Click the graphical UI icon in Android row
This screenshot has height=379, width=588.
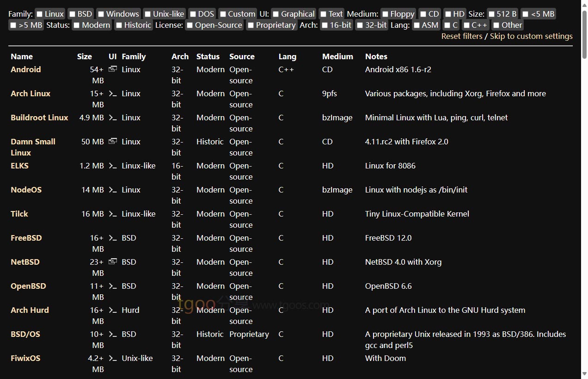(x=112, y=69)
